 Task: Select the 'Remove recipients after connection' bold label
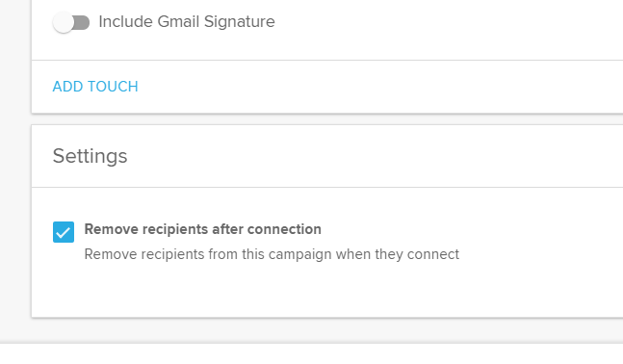(202, 229)
